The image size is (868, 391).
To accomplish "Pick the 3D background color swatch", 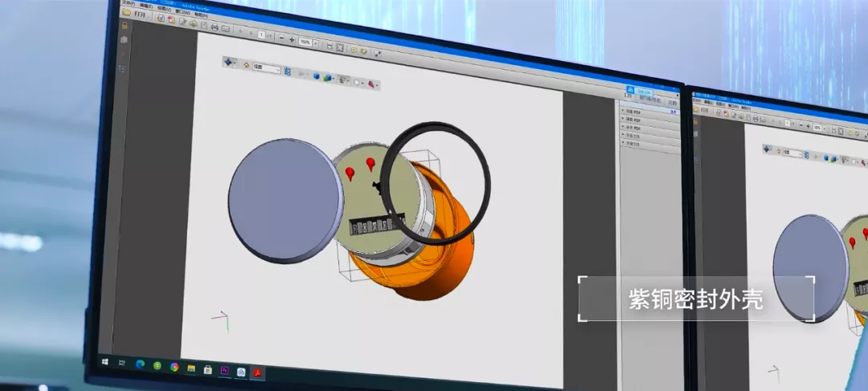I will point(358,82).
